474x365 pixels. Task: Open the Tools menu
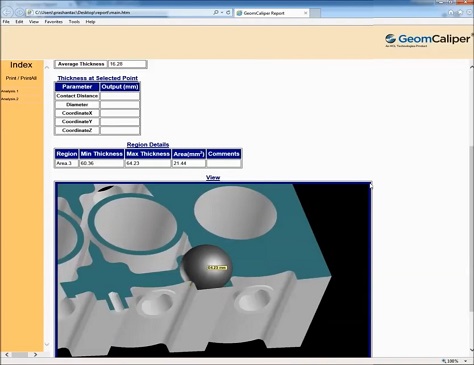pos(74,22)
